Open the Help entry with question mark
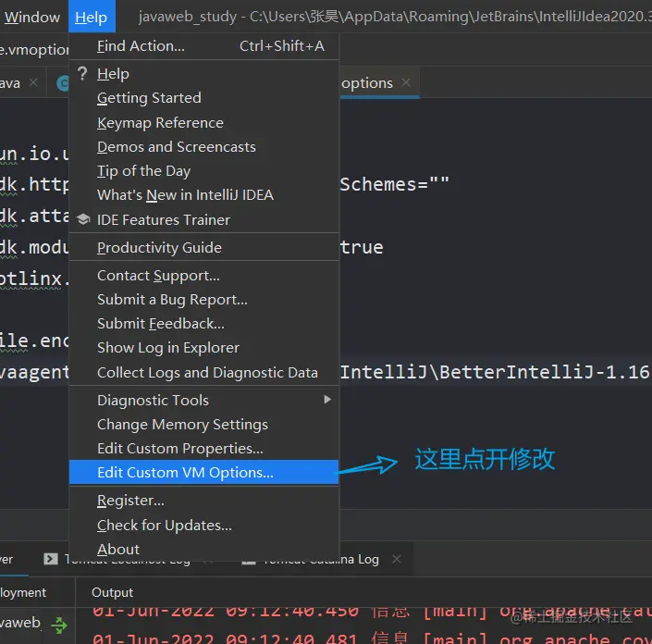 [203, 74]
